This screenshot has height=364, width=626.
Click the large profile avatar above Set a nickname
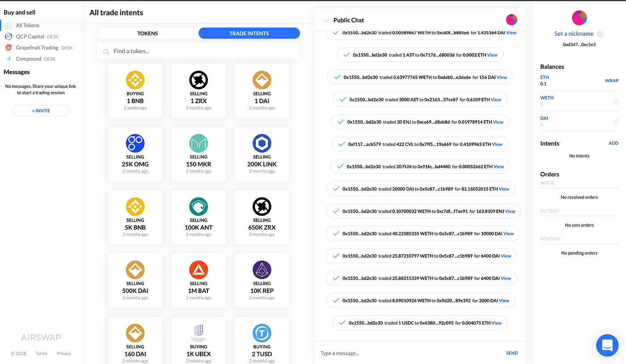(x=579, y=18)
